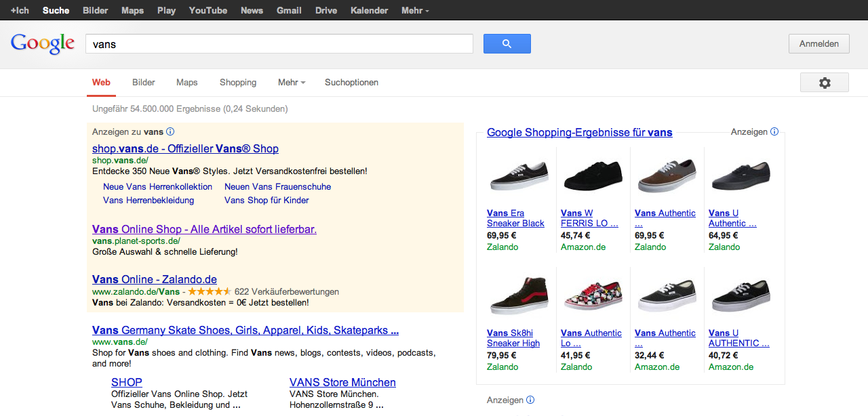
Task: Expand the 'Mehr' dropdown in top black bar
Action: [x=415, y=10]
